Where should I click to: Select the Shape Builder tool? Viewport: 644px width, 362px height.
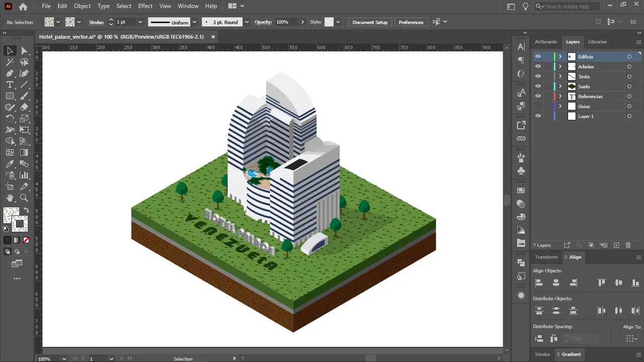click(x=10, y=141)
